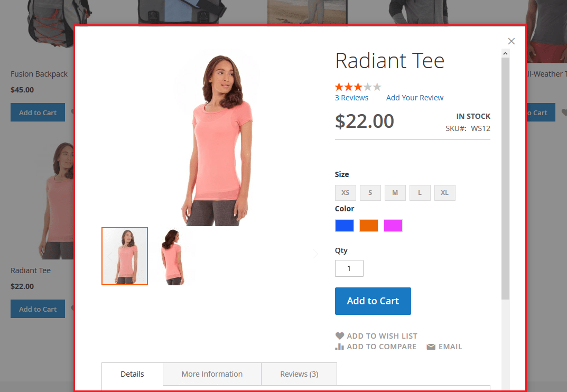Screen dimensions: 567x392
Task: Select size XL
Action: pos(445,193)
